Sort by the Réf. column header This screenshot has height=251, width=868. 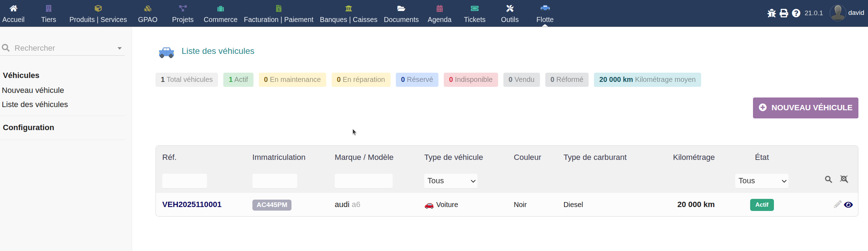pyautogui.click(x=169, y=157)
